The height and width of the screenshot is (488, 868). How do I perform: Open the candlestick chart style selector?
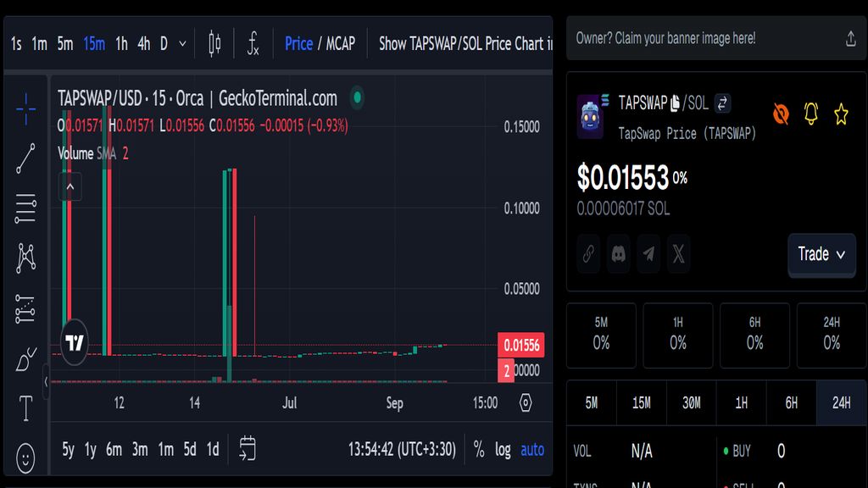pos(214,44)
